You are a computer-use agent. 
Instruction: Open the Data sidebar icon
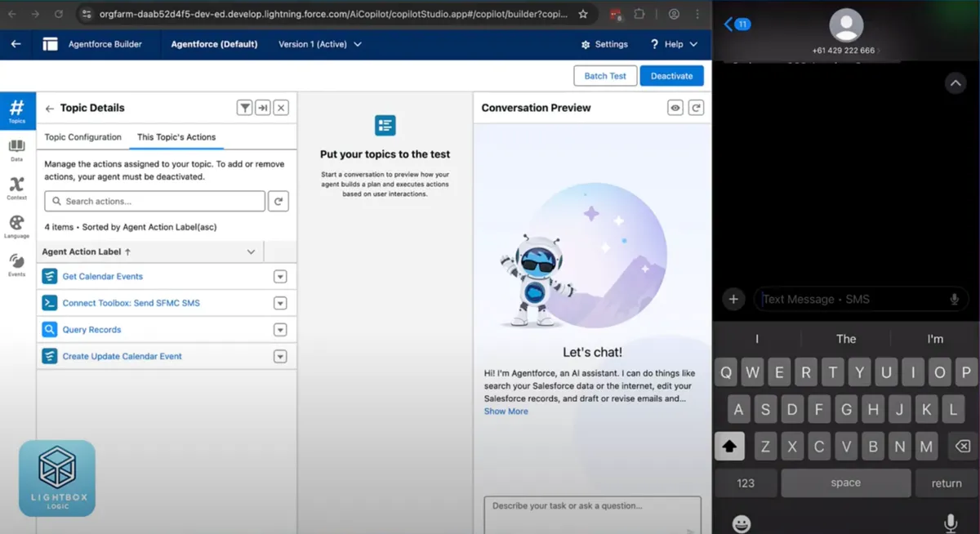[x=17, y=150]
